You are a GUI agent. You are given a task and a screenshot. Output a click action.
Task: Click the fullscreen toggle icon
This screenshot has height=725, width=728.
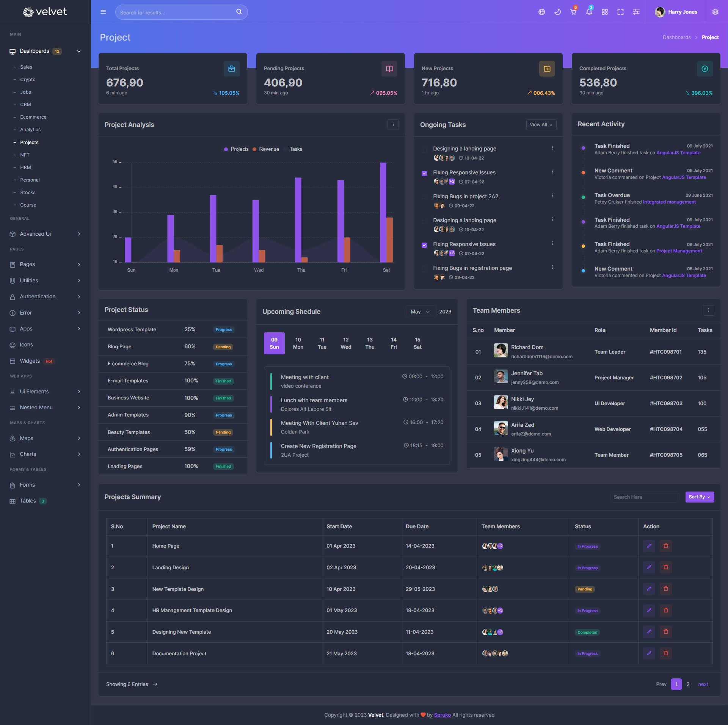(x=620, y=12)
